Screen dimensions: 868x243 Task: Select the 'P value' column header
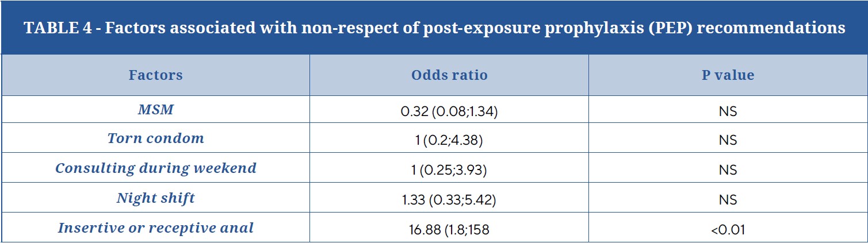tap(728, 75)
